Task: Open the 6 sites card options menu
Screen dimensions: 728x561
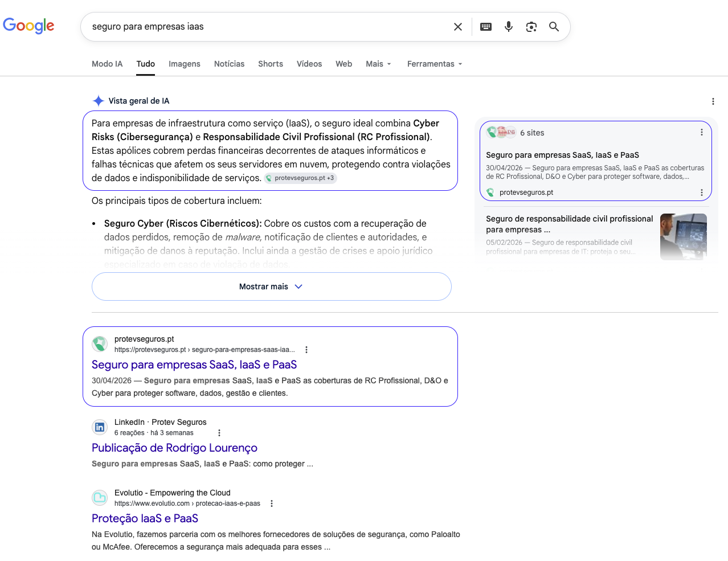Action: 702,132
